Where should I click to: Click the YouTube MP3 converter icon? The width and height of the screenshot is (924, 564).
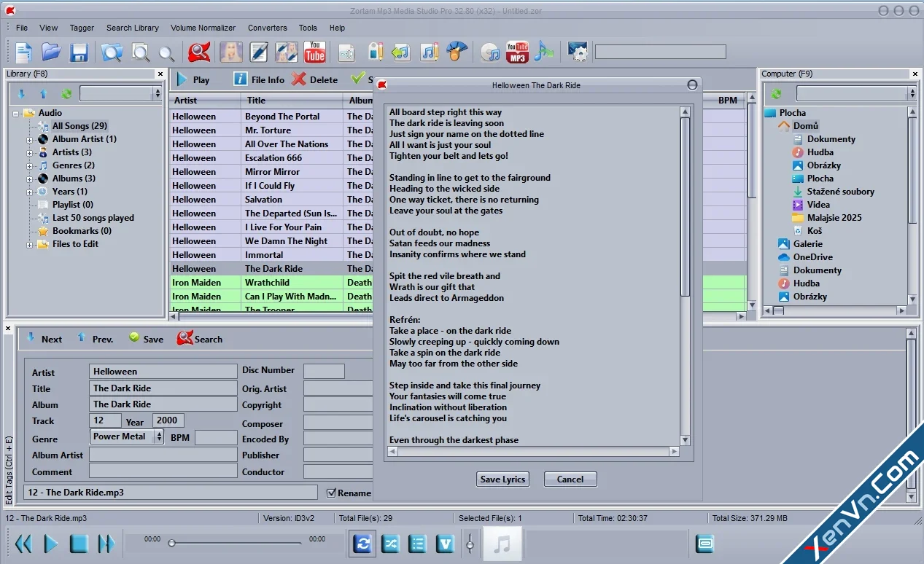(x=517, y=52)
